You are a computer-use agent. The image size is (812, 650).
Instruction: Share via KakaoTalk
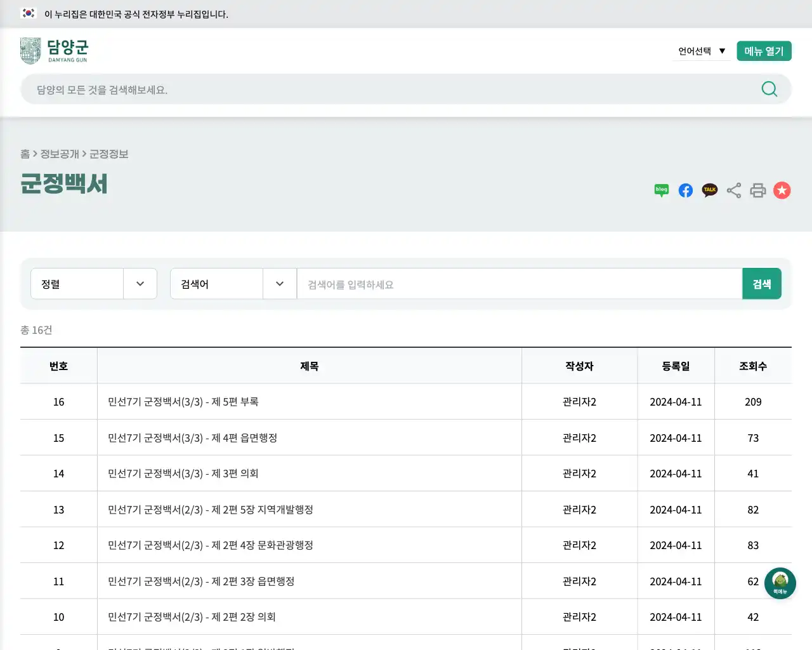[x=709, y=190]
